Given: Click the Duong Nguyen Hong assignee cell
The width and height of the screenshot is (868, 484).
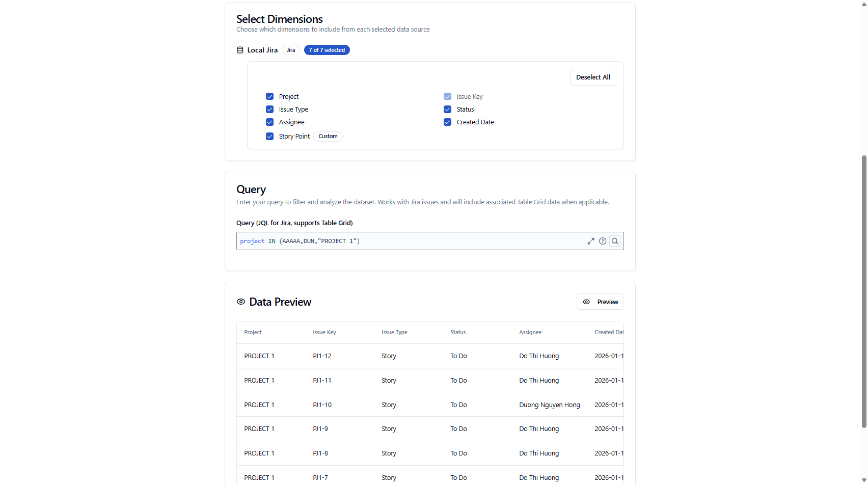Looking at the screenshot, I should [x=550, y=405].
